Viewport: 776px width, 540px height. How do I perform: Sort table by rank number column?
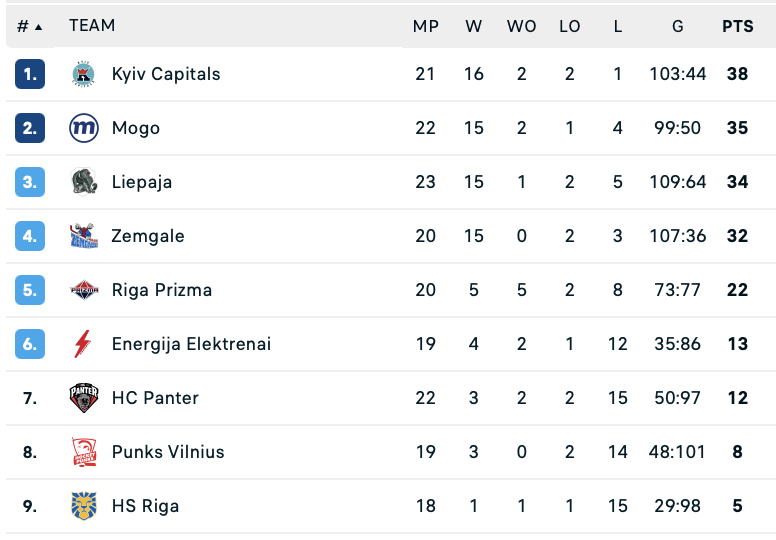pos(29,26)
